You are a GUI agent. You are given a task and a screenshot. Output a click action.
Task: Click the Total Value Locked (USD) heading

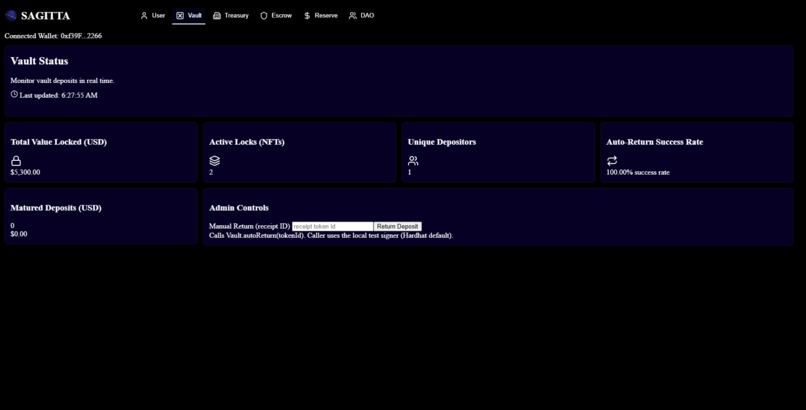tap(59, 142)
